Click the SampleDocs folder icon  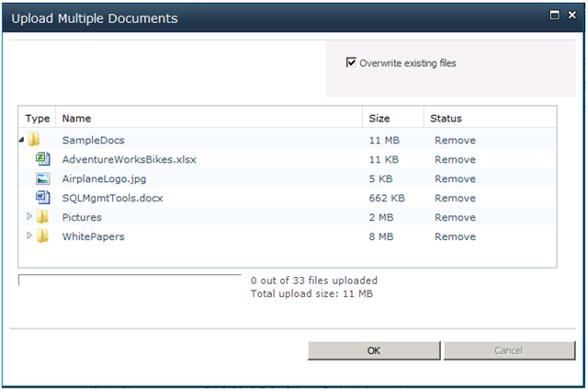[x=34, y=140]
